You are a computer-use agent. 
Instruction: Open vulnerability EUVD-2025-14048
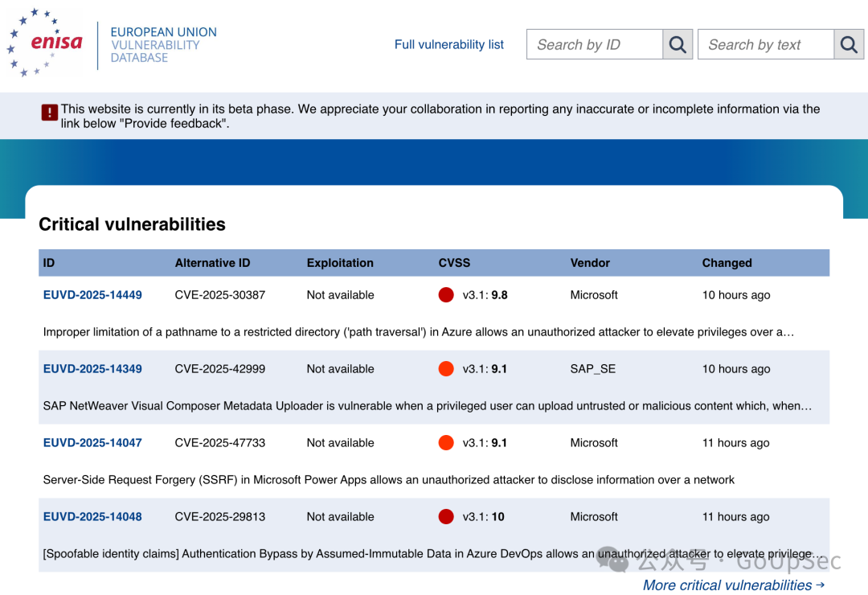coord(92,516)
